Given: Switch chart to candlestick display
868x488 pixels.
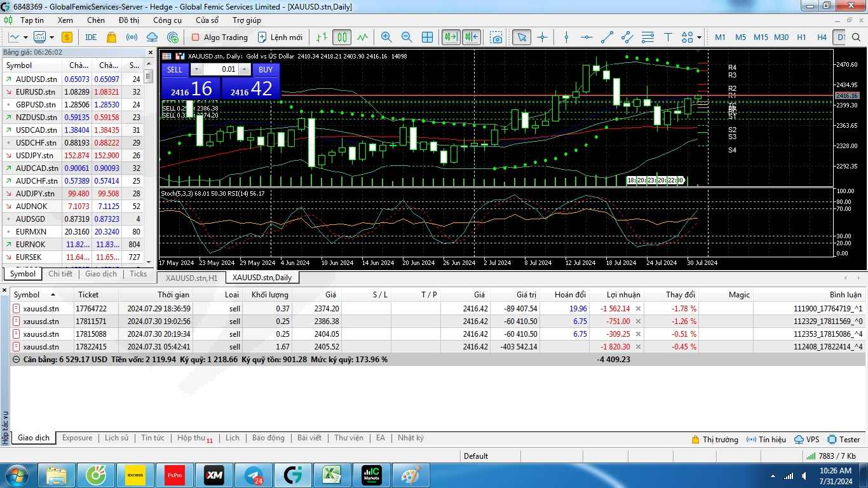Looking at the screenshot, I should click(x=342, y=37).
